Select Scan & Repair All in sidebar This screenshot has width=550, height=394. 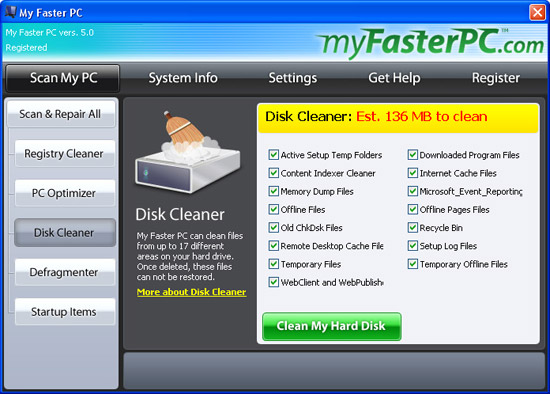coord(61,114)
